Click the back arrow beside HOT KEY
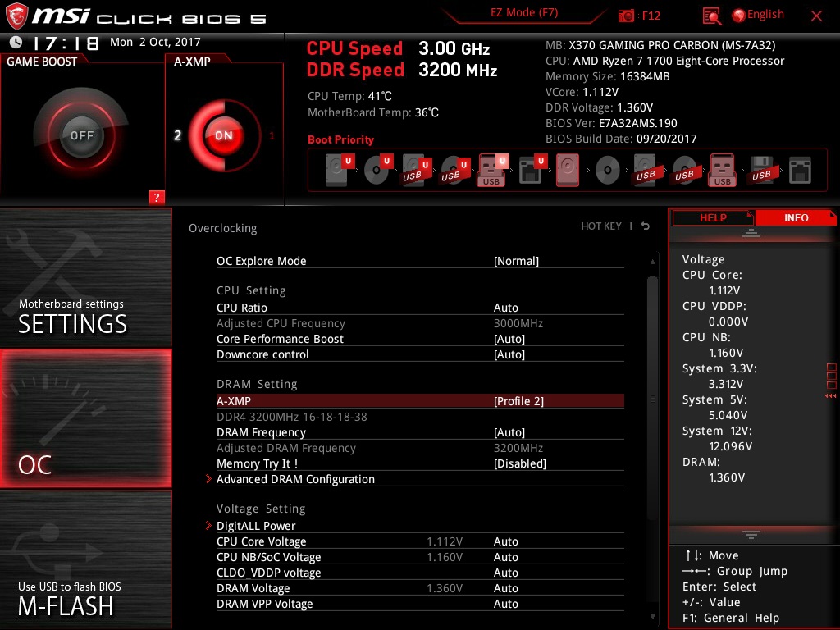 click(646, 226)
